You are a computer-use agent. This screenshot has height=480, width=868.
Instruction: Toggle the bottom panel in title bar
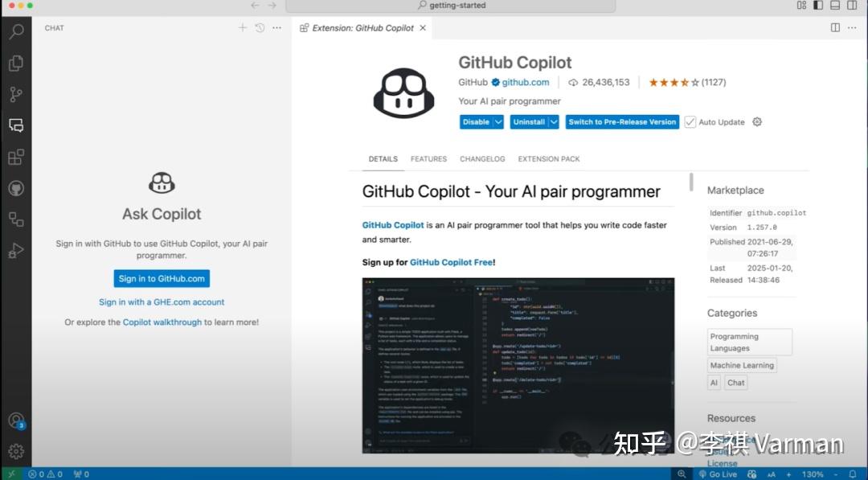point(835,6)
